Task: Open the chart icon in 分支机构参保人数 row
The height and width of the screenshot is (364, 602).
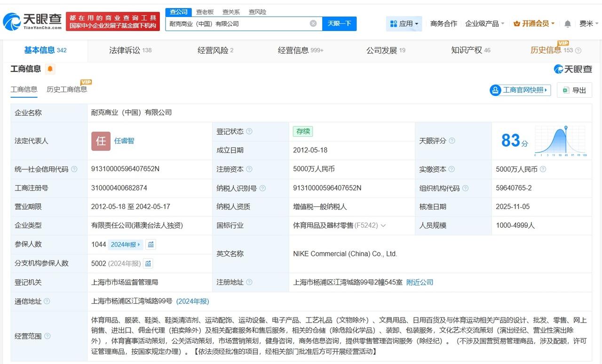Action: click(148, 263)
